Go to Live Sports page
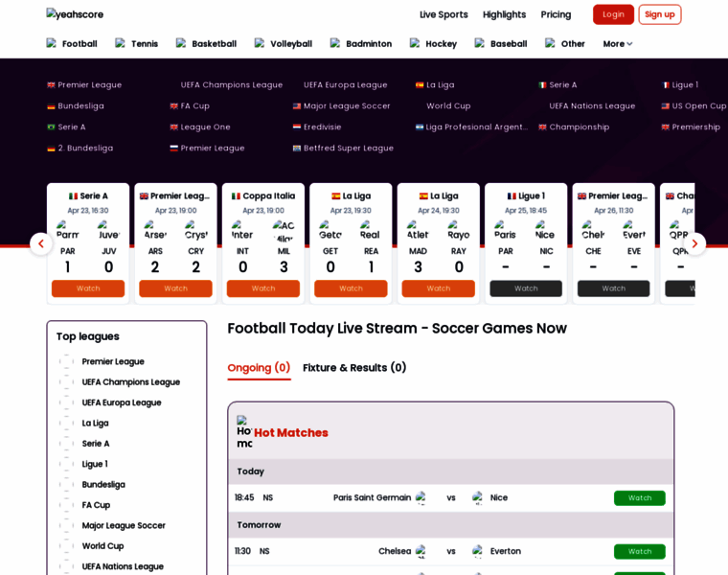This screenshot has width=728, height=575. pos(444,14)
